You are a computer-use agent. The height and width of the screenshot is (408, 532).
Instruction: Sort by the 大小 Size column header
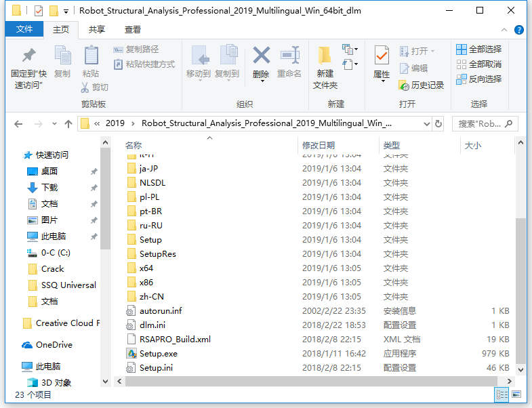pos(472,146)
